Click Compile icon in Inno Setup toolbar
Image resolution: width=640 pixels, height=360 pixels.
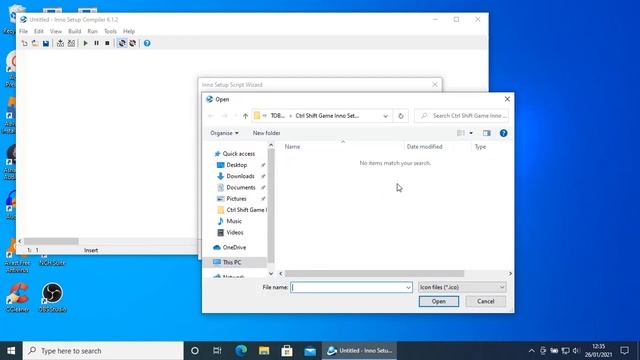60,43
